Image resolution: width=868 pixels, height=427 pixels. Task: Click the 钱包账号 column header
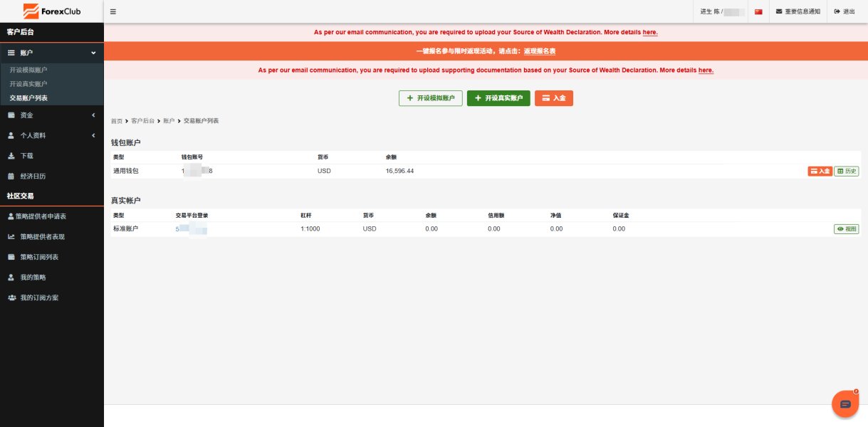pyautogui.click(x=192, y=157)
